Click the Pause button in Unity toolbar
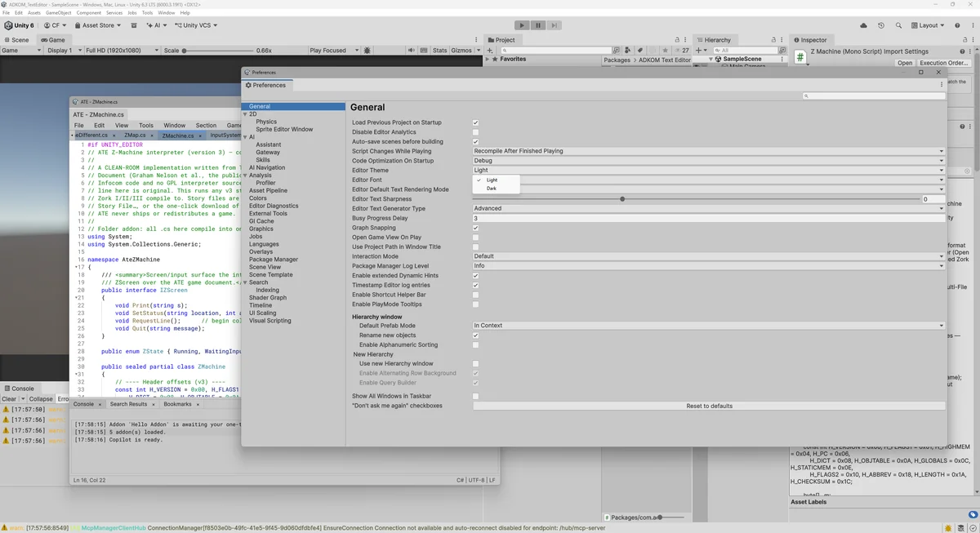Screen dimensions: 980x533 [538, 25]
